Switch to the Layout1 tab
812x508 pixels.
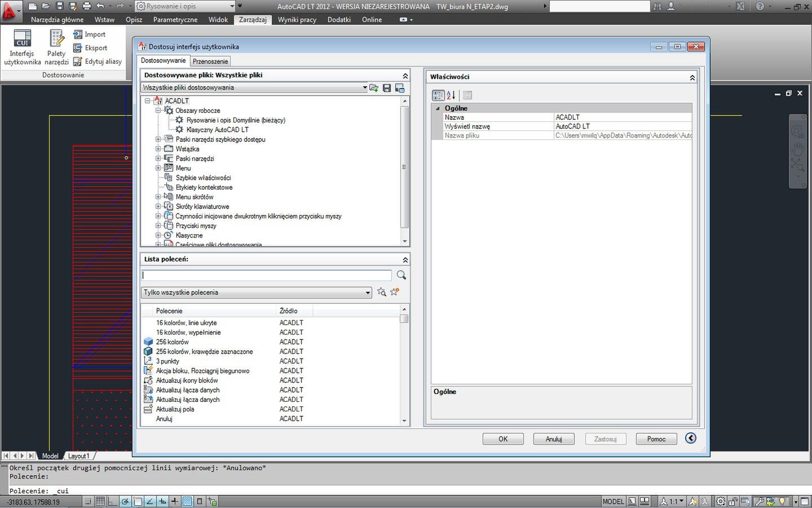pos(79,456)
